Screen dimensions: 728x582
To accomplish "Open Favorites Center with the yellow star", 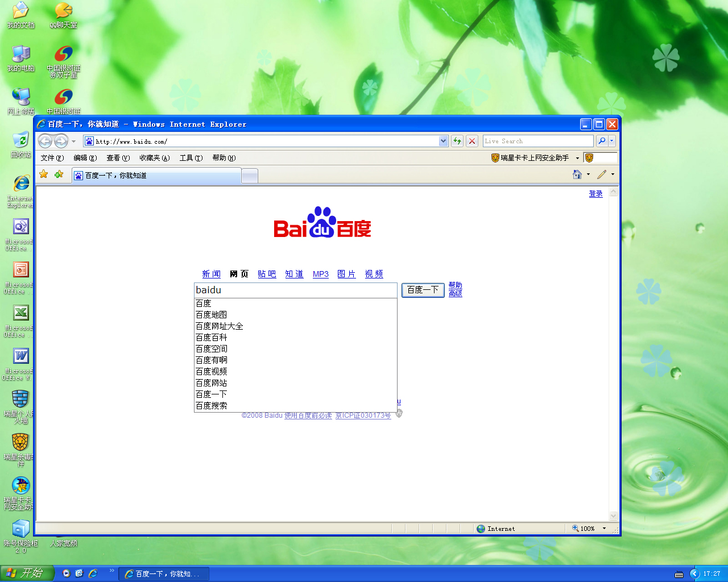I will (44, 174).
